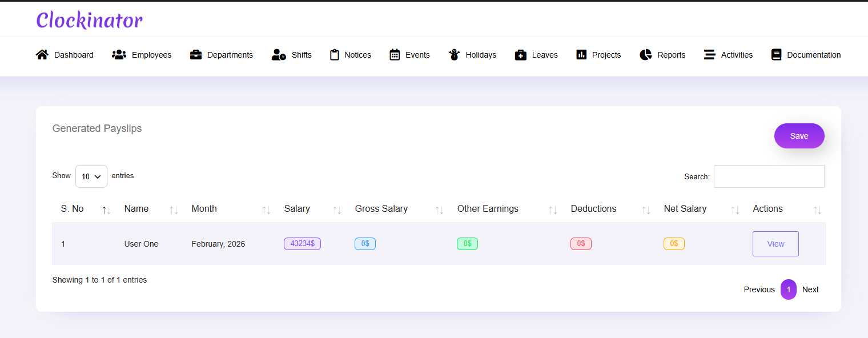868x338 pixels.
Task: Click the Showing 1 to 1 of 1 entries text
Action: (99, 280)
